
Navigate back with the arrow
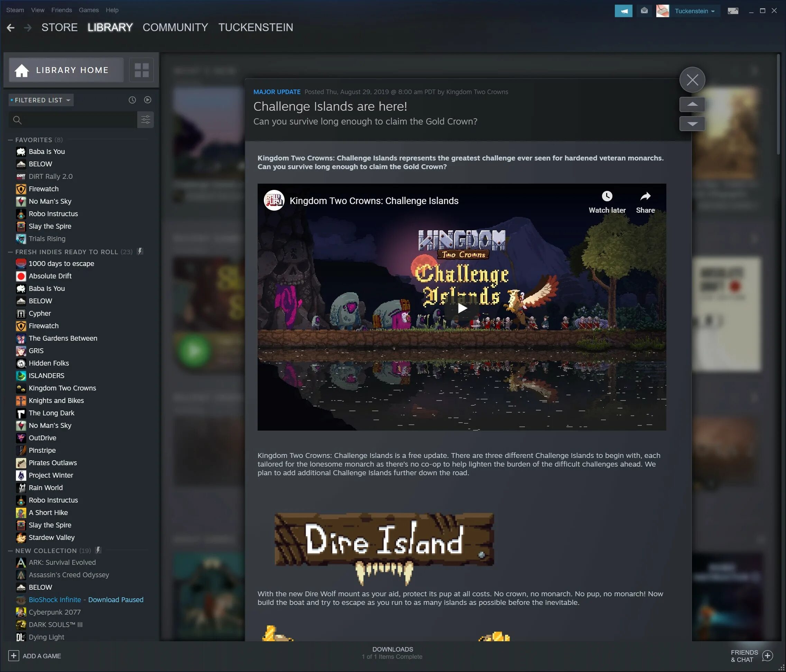coord(11,28)
